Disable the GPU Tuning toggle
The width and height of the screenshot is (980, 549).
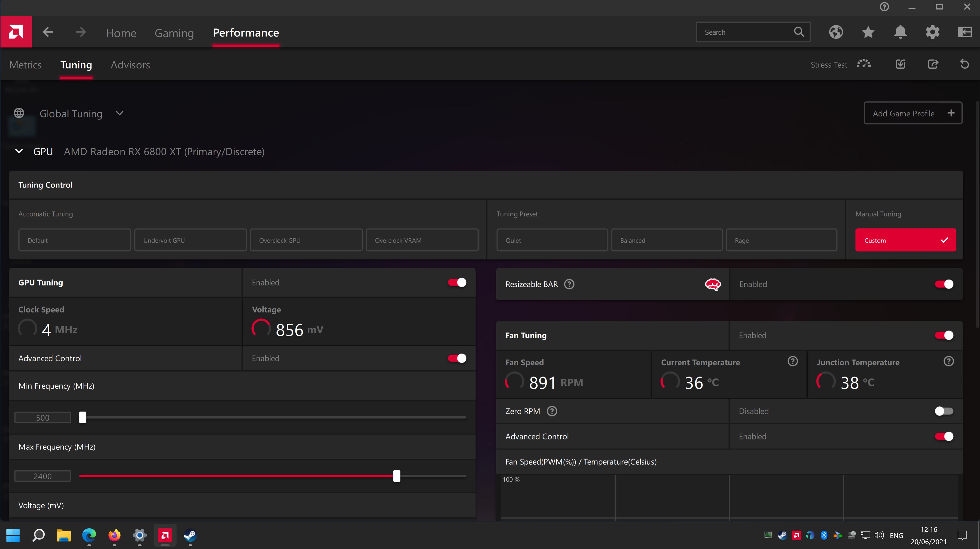click(x=457, y=282)
